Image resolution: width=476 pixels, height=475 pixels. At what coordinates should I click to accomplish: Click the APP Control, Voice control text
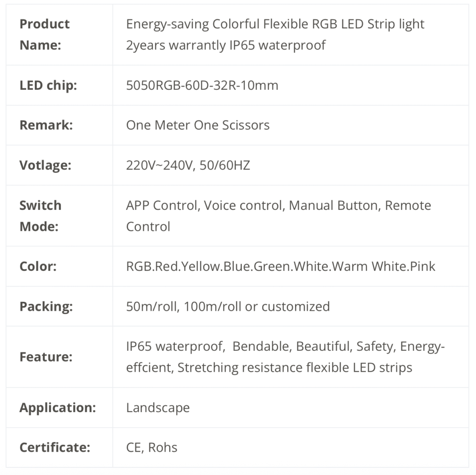click(278, 216)
